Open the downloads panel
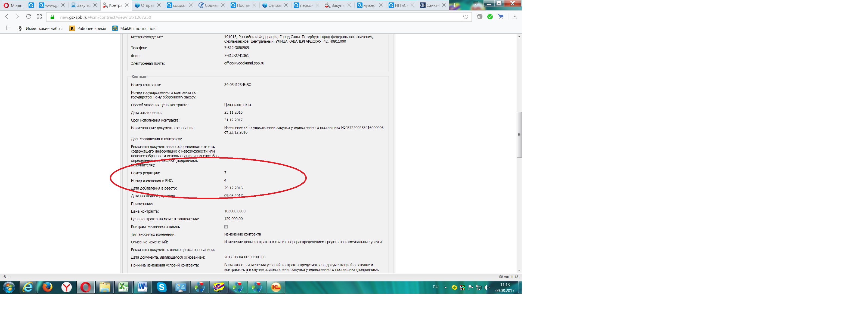This screenshot has width=868, height=322. tap(514, 17)
